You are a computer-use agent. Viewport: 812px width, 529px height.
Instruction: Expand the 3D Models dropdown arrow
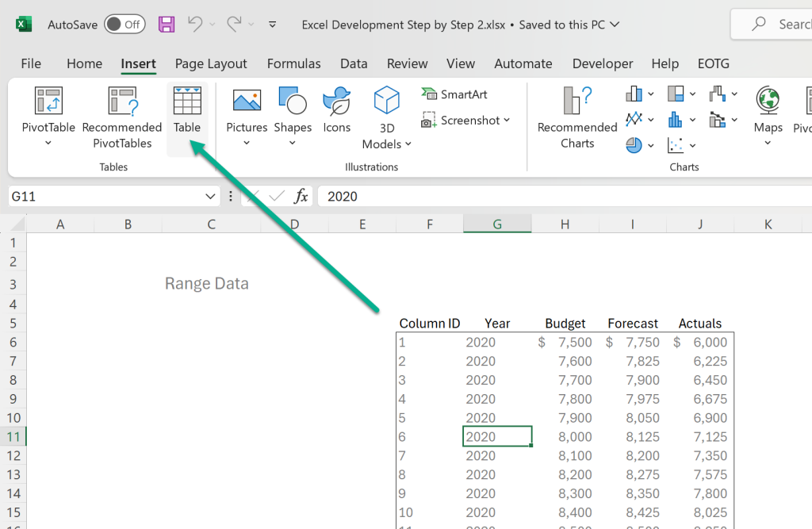408,144
